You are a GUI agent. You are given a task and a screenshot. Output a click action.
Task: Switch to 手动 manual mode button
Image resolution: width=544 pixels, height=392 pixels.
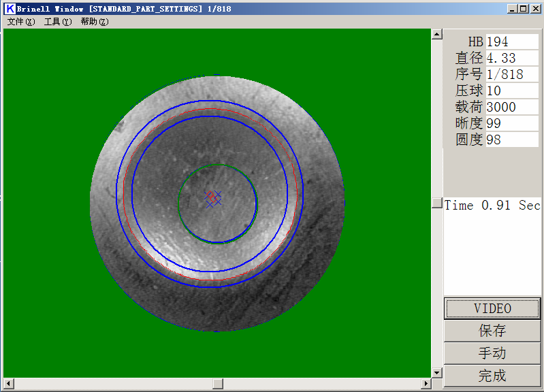coord(492,353)
